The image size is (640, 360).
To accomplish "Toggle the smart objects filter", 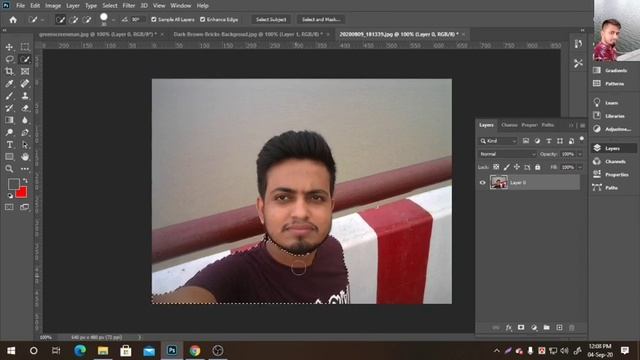I will tap(571, 141).
